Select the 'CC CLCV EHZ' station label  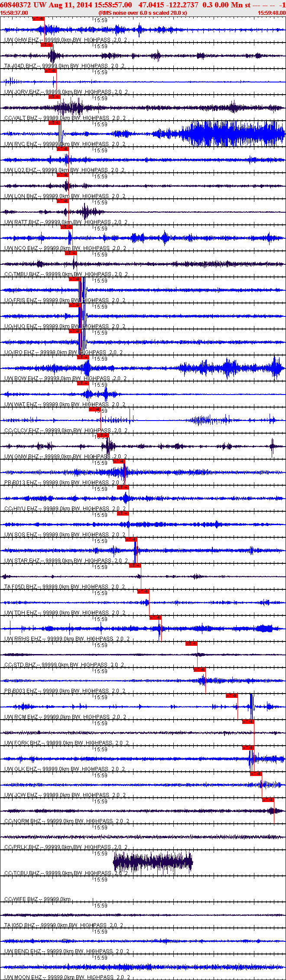click(x=22, y=431)
